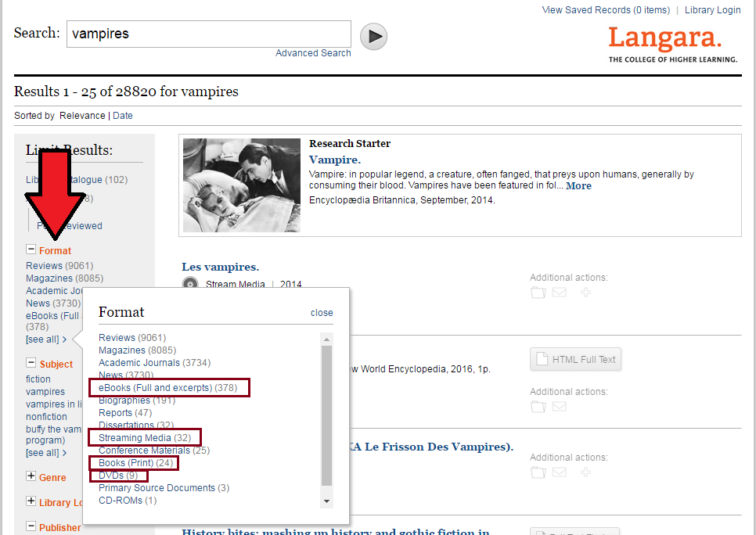Screen dimensions: 756x535
Task: Open Library Login
Action: click(713, 10)
